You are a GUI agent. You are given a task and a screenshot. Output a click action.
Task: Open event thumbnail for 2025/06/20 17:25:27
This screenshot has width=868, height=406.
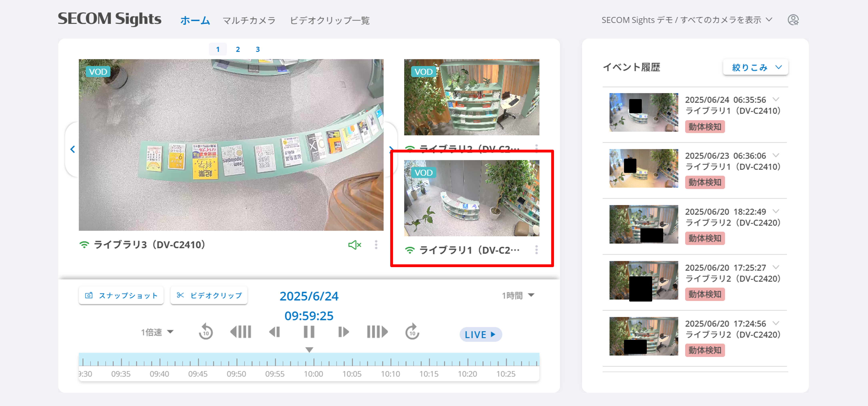tap(643, 280)
